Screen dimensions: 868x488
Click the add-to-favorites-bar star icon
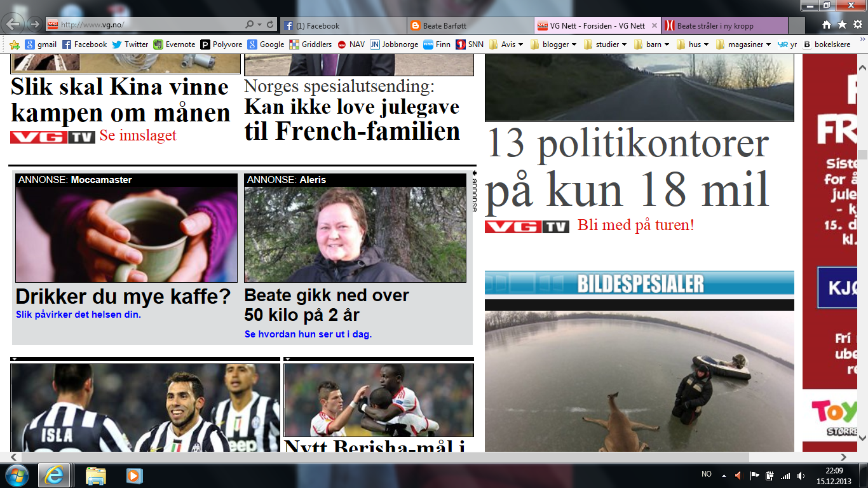pyautogui.click(x=15, y=44)
